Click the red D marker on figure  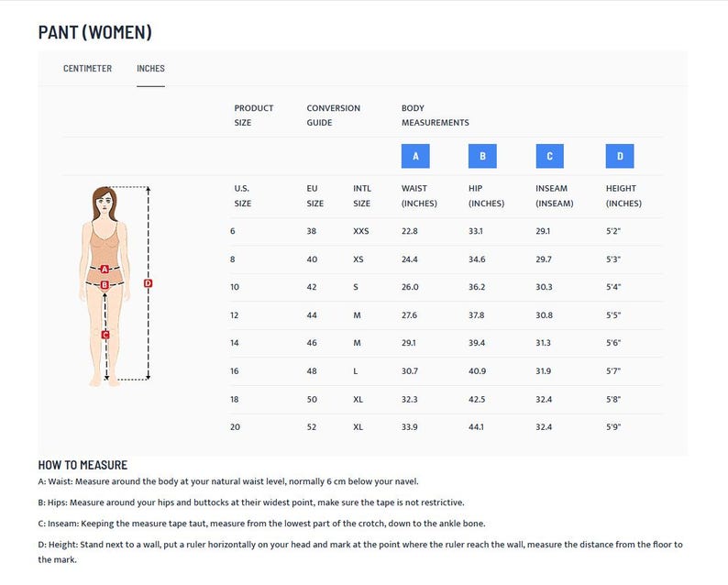click(x=148, y=283)
